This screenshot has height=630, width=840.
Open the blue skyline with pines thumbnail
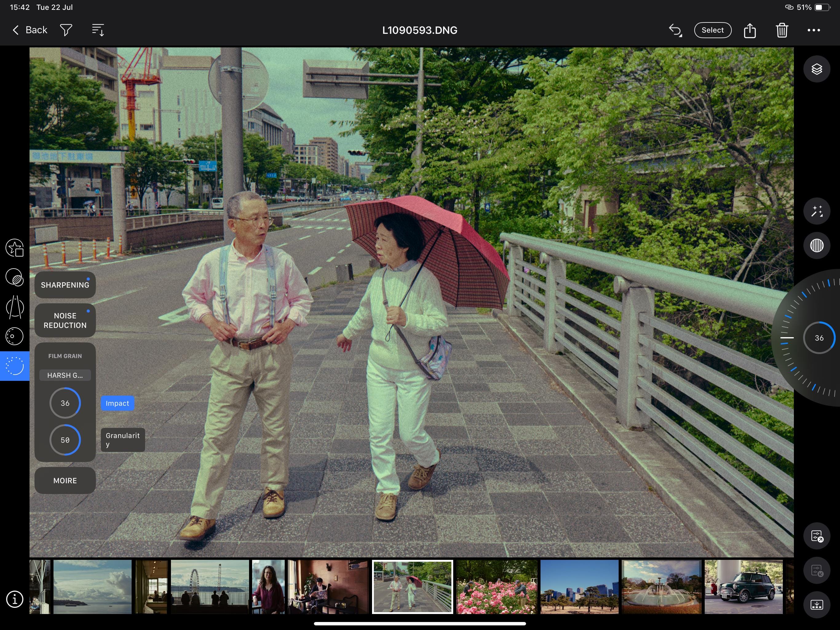coord(580,587)
